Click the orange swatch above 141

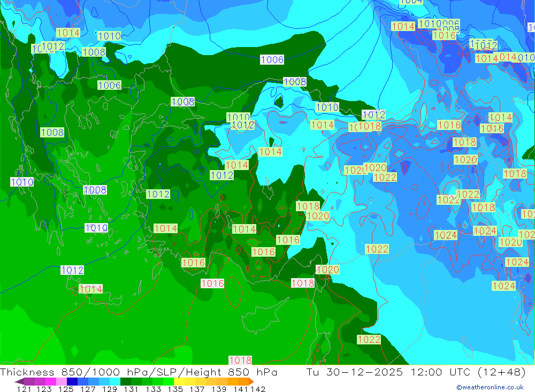243,381
